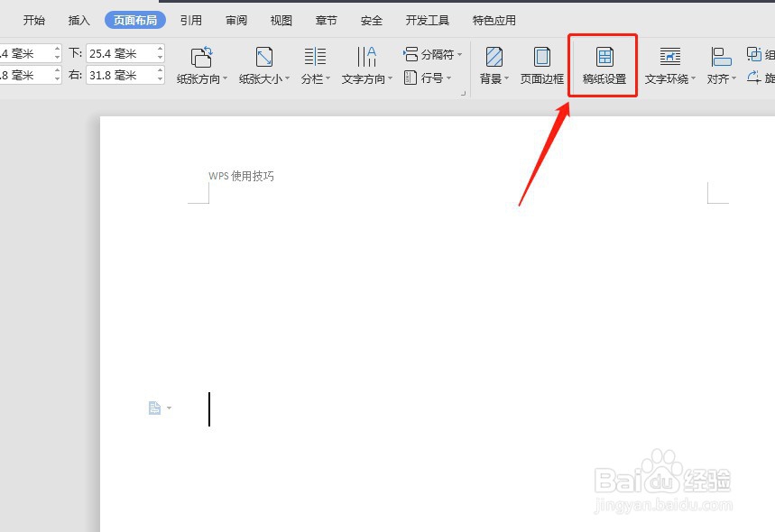Screen dimensions: 775x532
Task: Expand the 对齐 dropdown arrow
Action: (x=734, y=78)
